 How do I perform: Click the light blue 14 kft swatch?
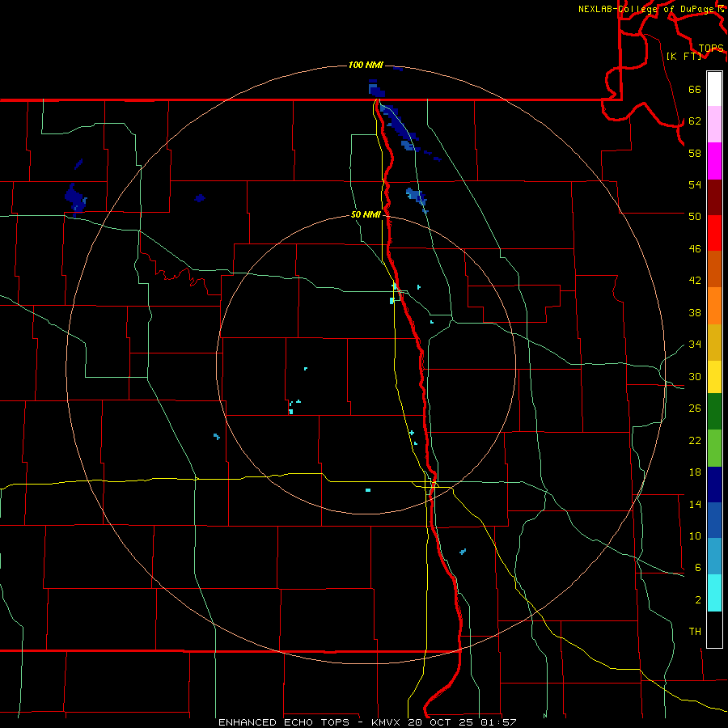pos(714,557)
